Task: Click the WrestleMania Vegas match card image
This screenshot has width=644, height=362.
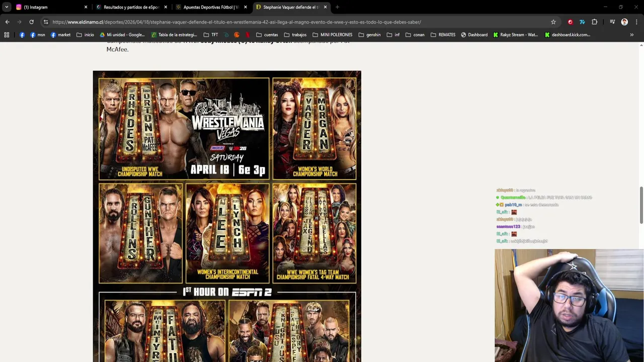Action: (227, 216)
